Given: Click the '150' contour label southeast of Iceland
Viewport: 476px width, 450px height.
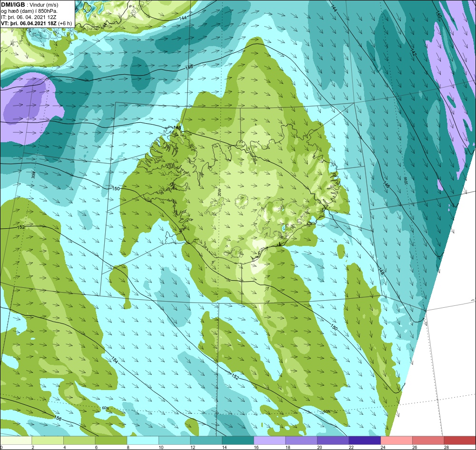Looking at the screenshot, I should 334,327.
